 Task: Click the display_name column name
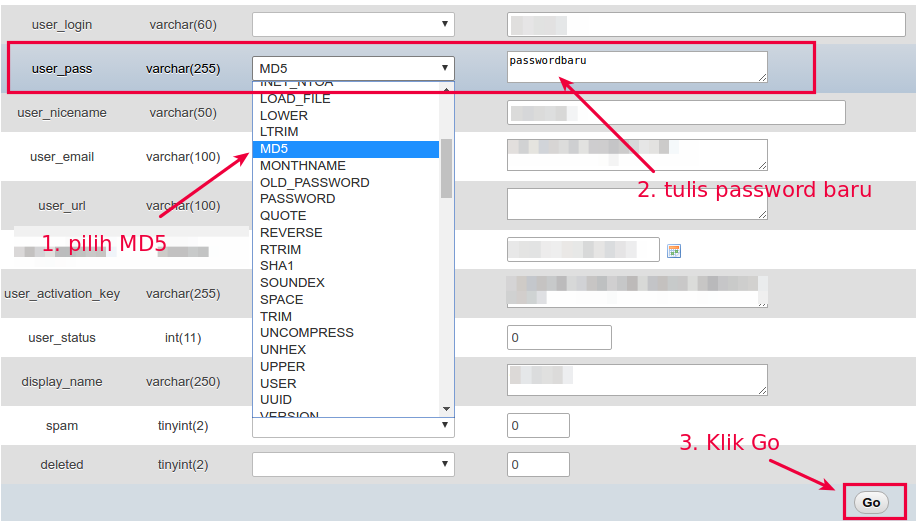[62, 381]
